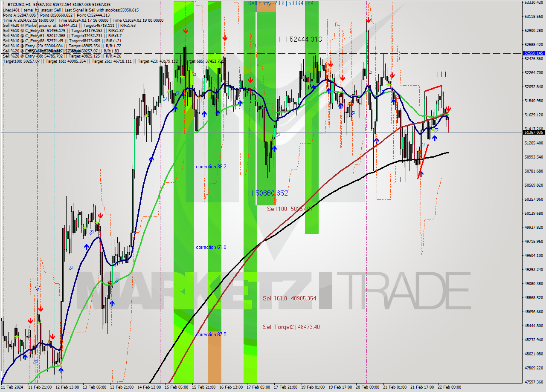This screenshot has height=392, width=546.
Task: Select the tema_h1_status Sell info line
Action: (x=71, y=10)
